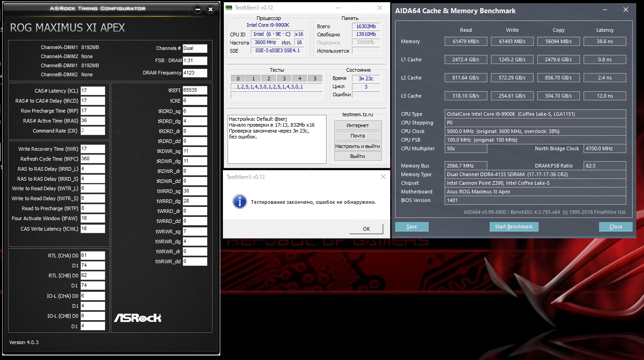The height and width of the screenshot is (360, 644).
Task: Click the Memory Read value 61479 MB/s
Action: coord(466,41)
